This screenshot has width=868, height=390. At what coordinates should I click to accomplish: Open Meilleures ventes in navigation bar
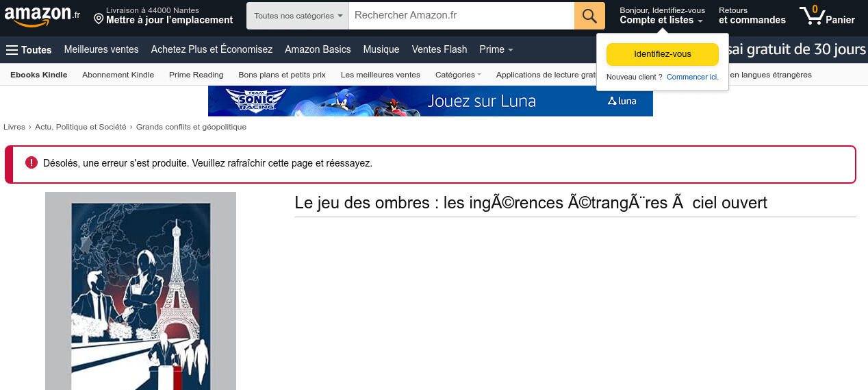101,49
